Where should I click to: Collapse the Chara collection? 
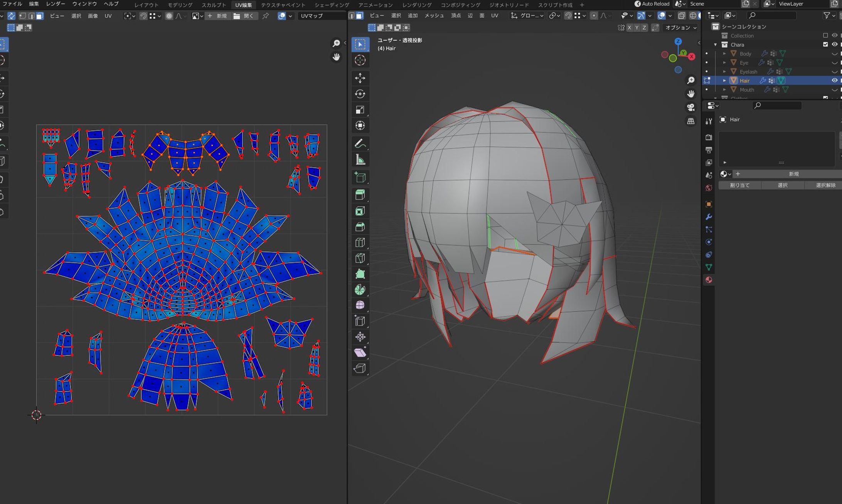pos(716,45)
